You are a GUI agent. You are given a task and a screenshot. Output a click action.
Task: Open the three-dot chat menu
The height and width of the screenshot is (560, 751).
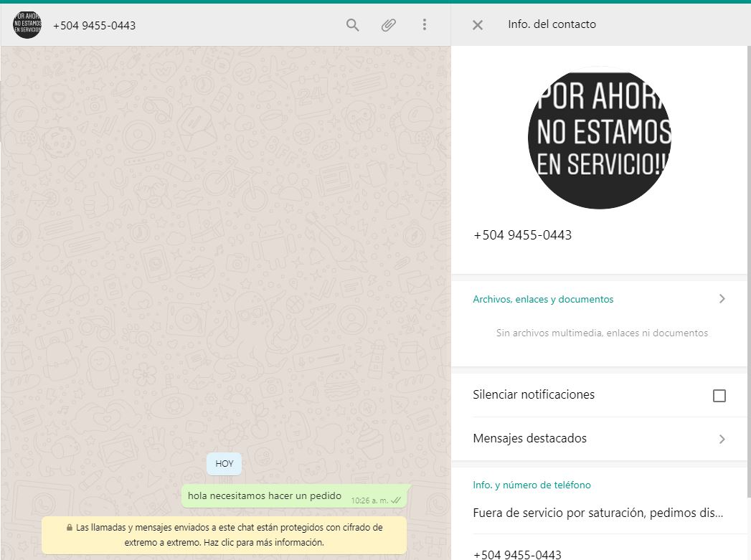pos(424,25)
